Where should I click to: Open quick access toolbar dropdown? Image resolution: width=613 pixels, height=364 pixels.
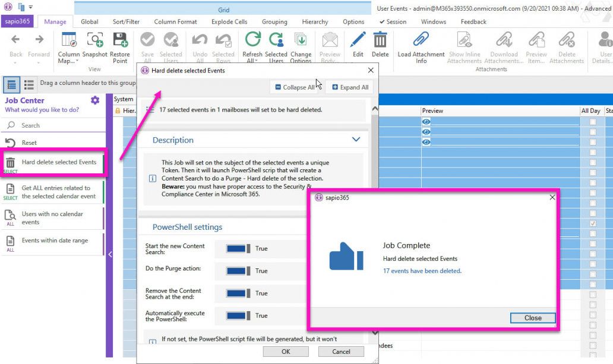pyautogui.click(x=30, y=7)
